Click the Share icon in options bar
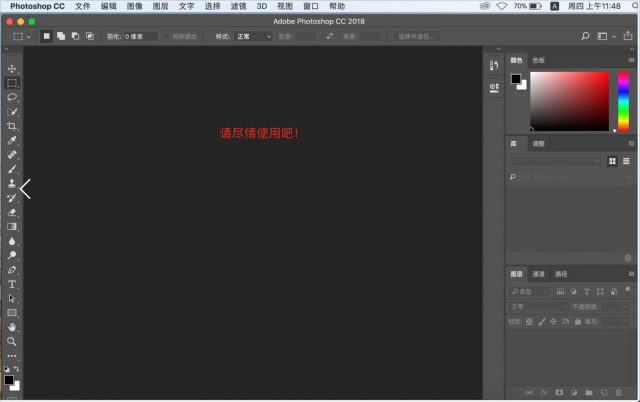The width and height of the screenshot is (640, 402). 628,36
